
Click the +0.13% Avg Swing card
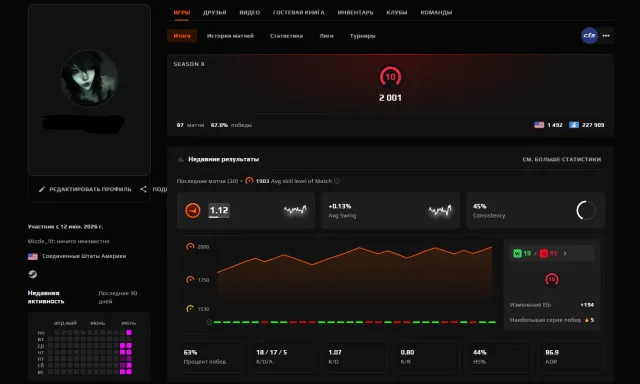coord(390,211)
